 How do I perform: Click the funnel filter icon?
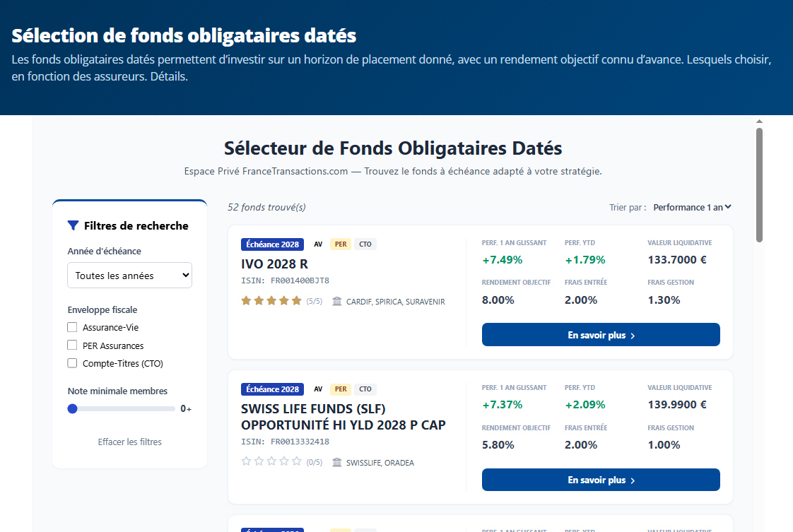coord(74,225)
